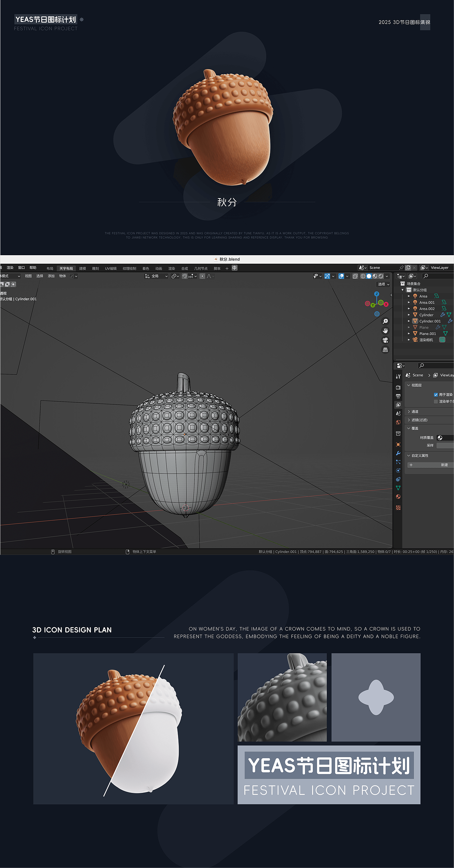
Task: Switch to rendered viewport shading
Action: point(381,276)
